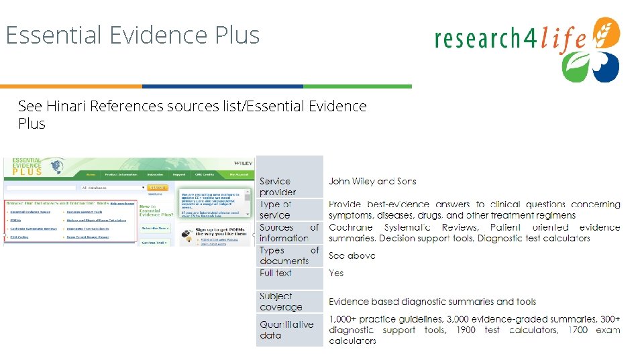Click the Search tips link

[155, 194]
